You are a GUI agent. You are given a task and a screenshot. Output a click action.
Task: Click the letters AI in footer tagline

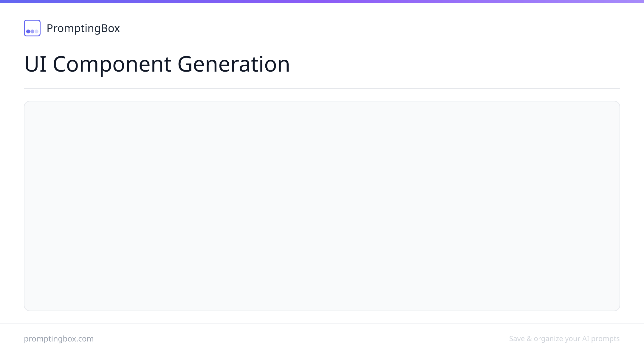(586, 339)
